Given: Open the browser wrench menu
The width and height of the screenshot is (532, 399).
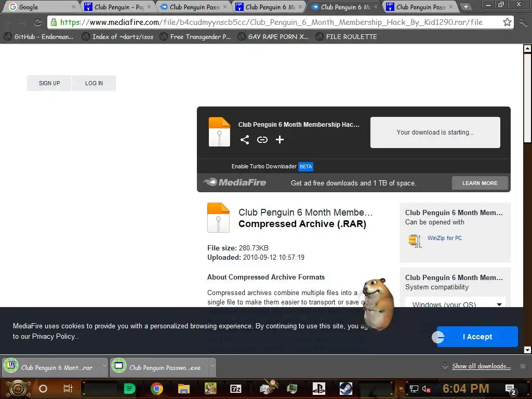Looking at the screenshot, I should [x=523, y=23].
